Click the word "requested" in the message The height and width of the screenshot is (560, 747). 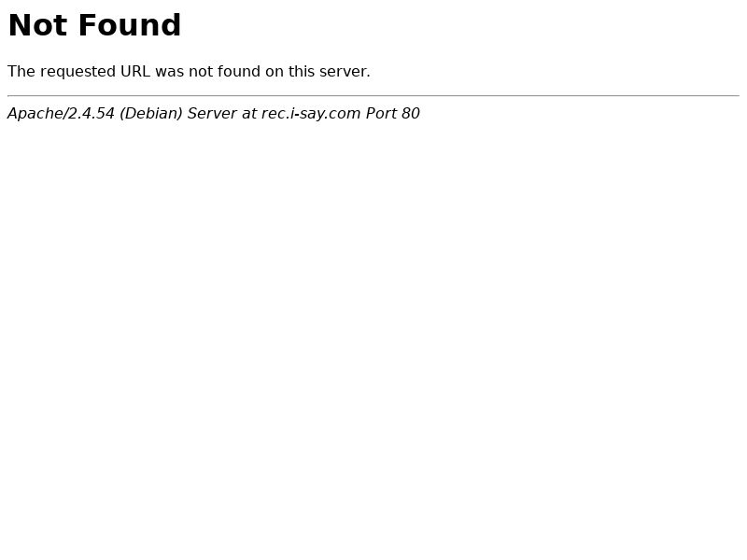[x=78, y=72]
